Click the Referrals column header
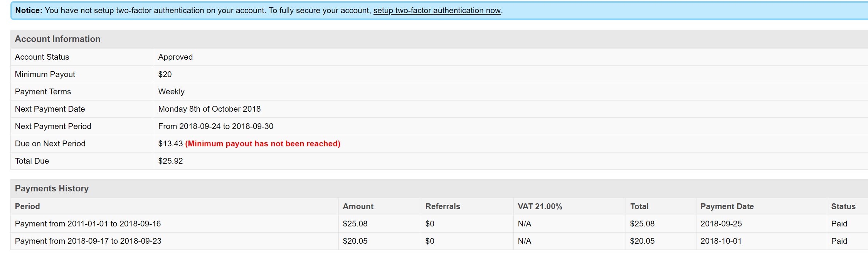The width and height of the screenshot is (868, 258). [x=442, y=206]
